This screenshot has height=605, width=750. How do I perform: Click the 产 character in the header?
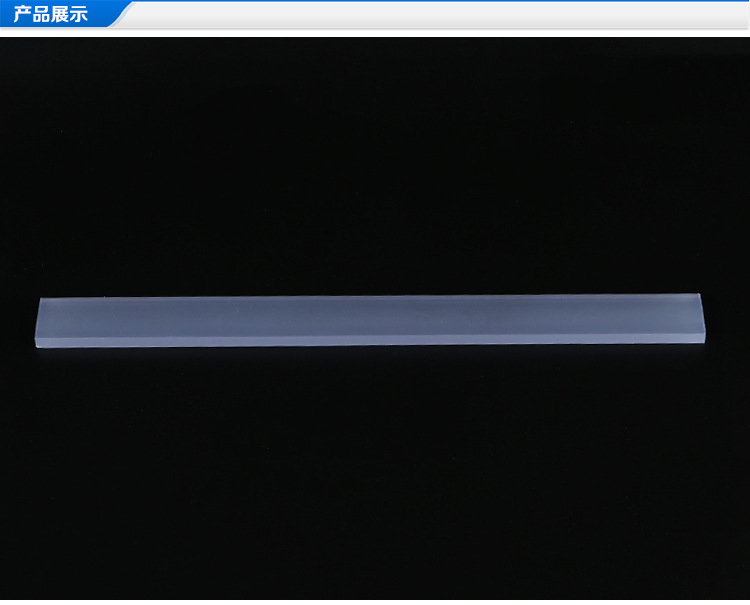coord(21,15)
